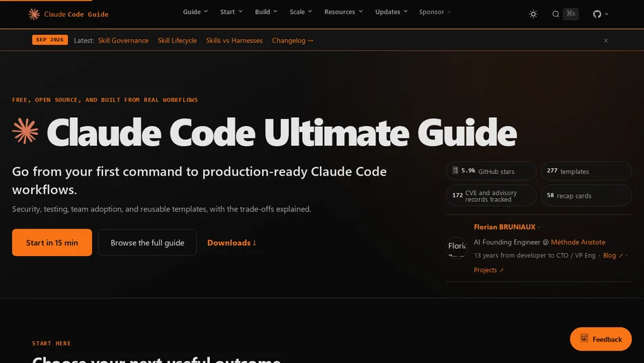Click the Start in 15 min button
Viewport: 644px width, 363px height.
[x=52, y=242]
